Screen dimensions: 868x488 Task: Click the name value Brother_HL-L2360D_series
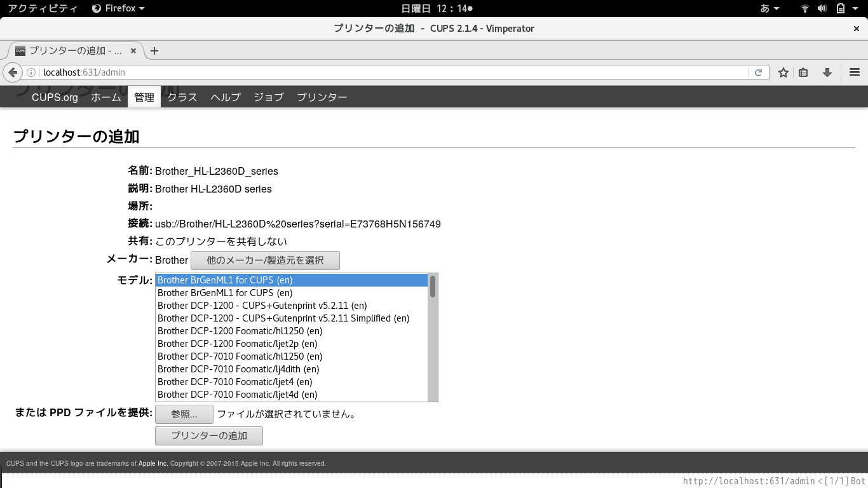point(217,171)
